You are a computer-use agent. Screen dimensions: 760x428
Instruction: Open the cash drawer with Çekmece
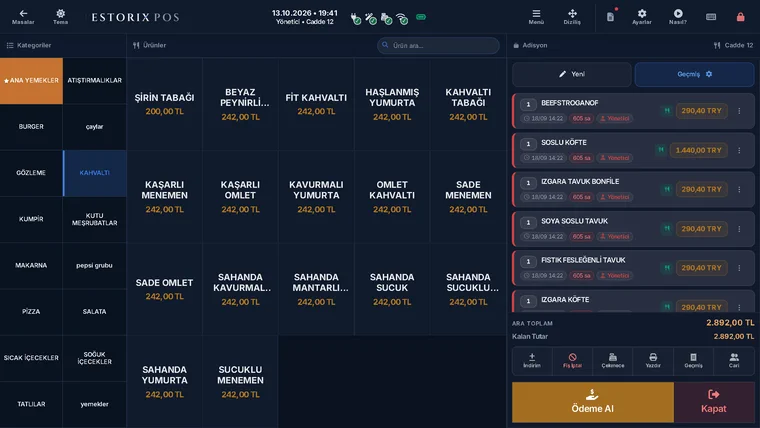(613, 361)
